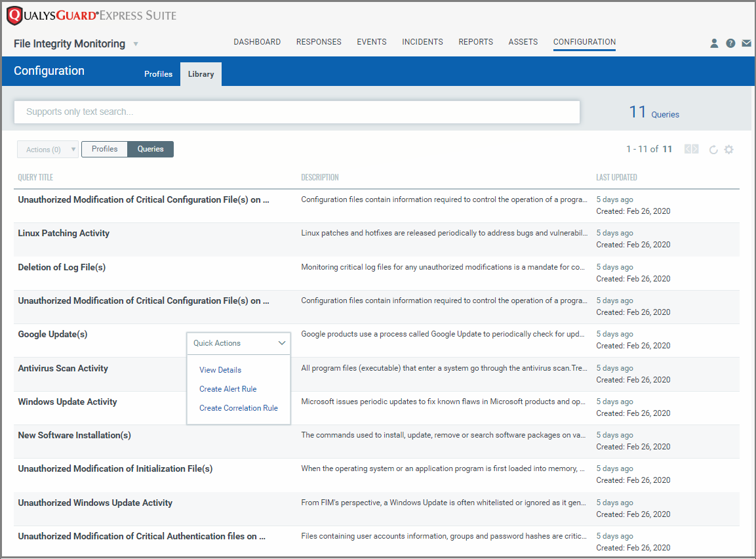Click the refresh list icon
This screenshot has height=559, width=756.
pyautogui.click(x=713, y=150)
